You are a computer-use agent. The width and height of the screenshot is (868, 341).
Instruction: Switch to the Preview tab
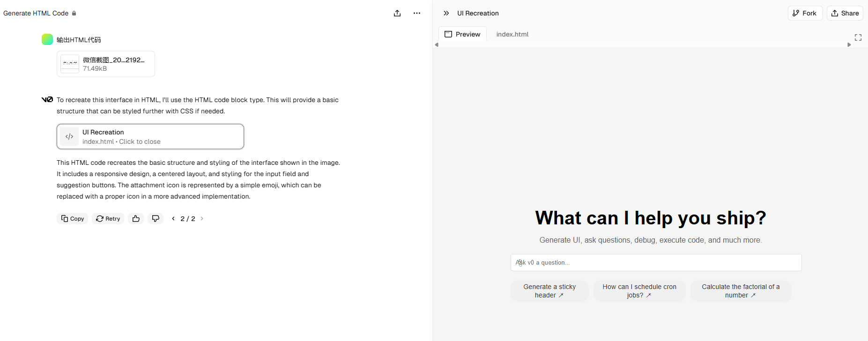tap(462, 34)
